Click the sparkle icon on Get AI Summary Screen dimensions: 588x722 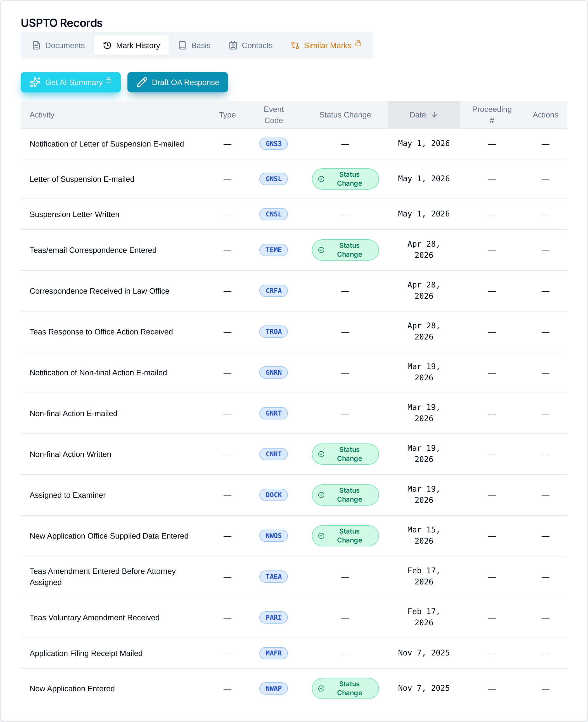tap(35, 82)
